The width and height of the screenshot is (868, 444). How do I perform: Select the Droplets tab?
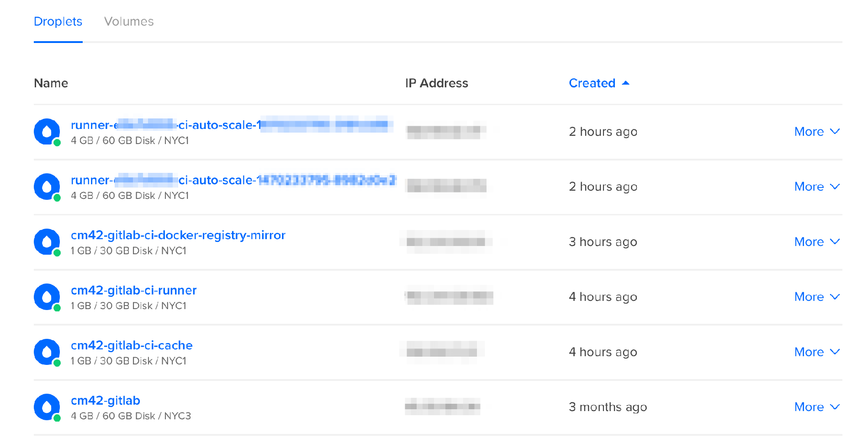coord(58,21)
